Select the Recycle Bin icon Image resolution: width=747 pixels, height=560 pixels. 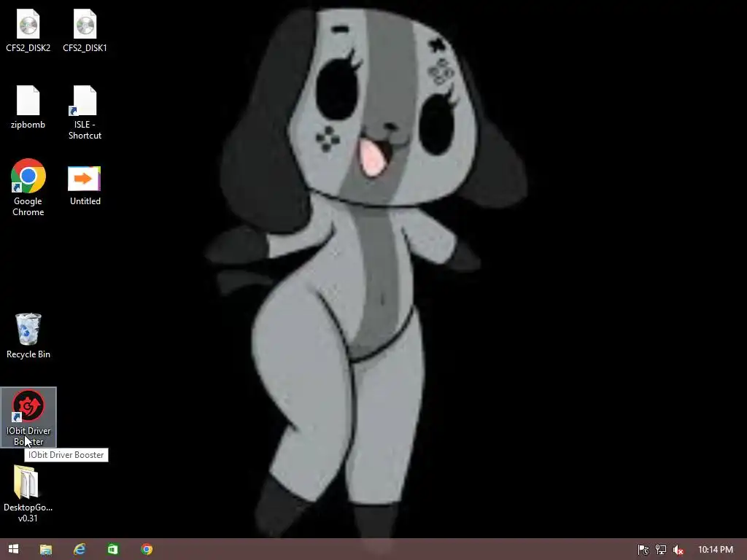coord(28,329)
